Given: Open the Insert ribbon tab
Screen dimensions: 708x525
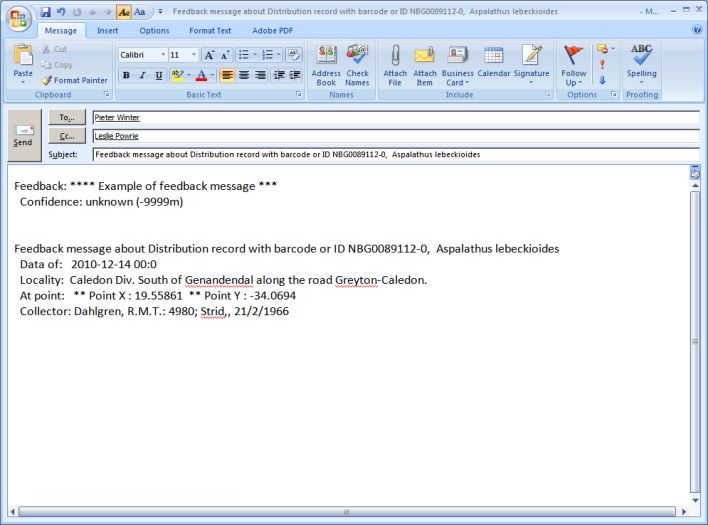Looking at the screenshot, I should click(x=107, y=31).
